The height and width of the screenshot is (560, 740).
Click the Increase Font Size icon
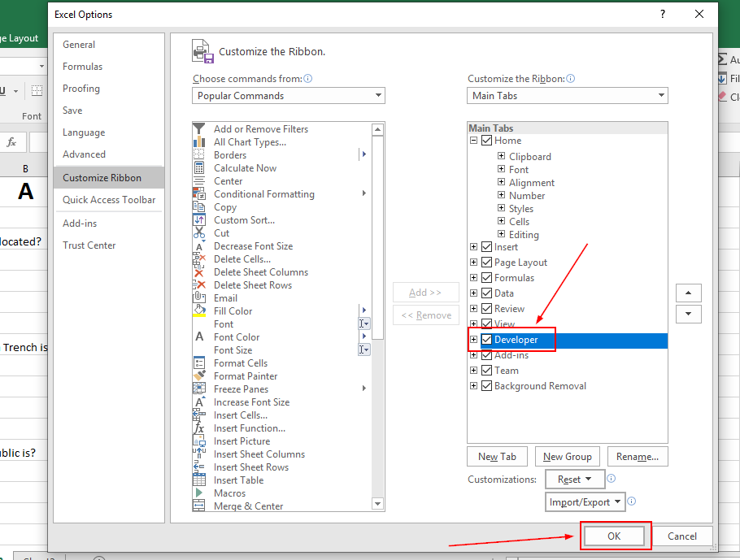click(x=199, y=402)
